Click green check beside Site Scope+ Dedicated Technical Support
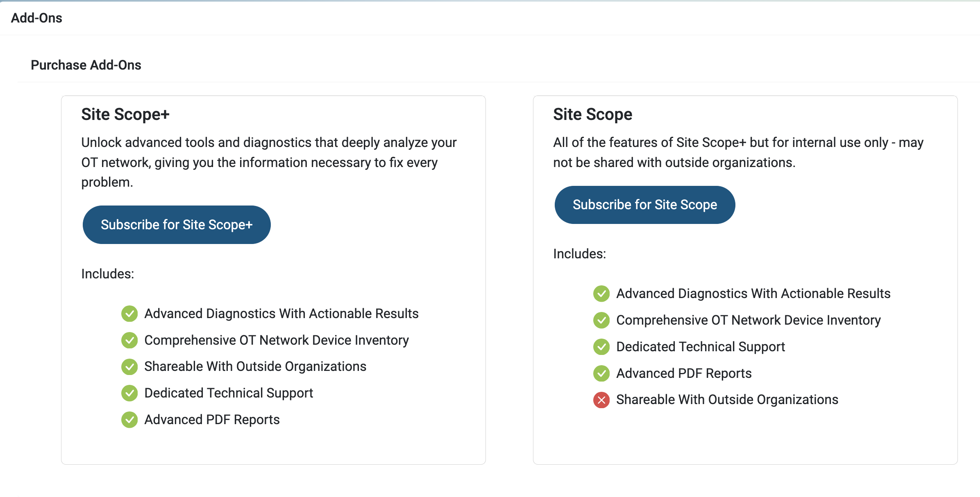 [x=129, y=393]
